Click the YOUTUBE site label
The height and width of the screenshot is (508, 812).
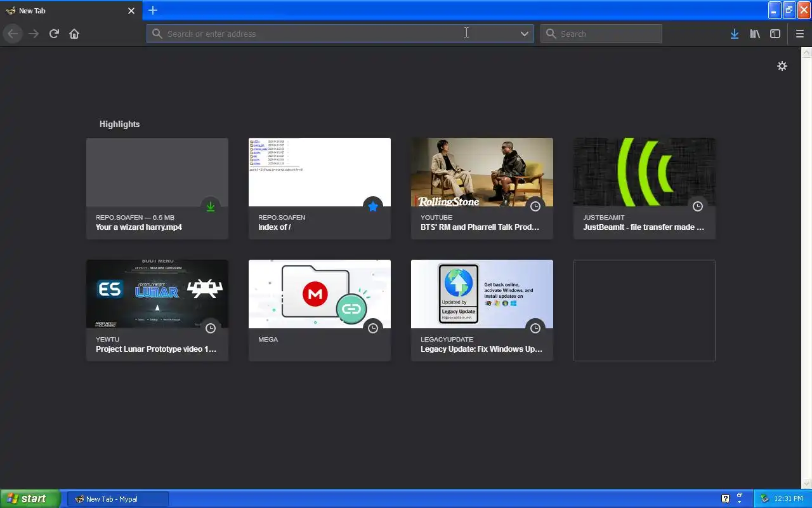coord(436,217)
